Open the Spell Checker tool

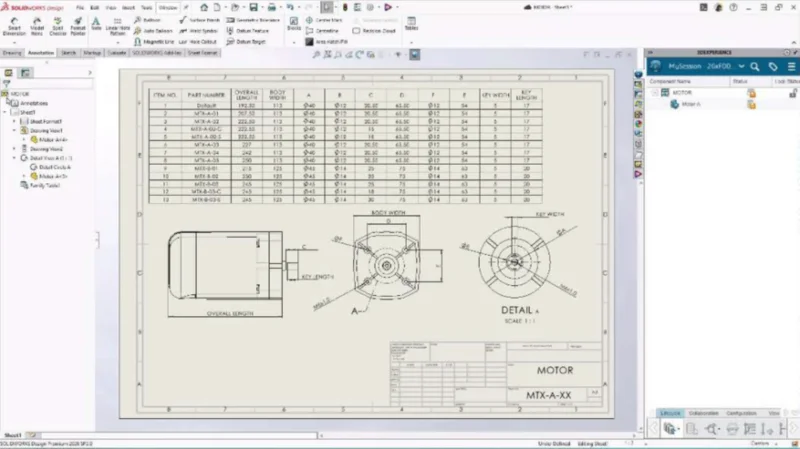58,26
